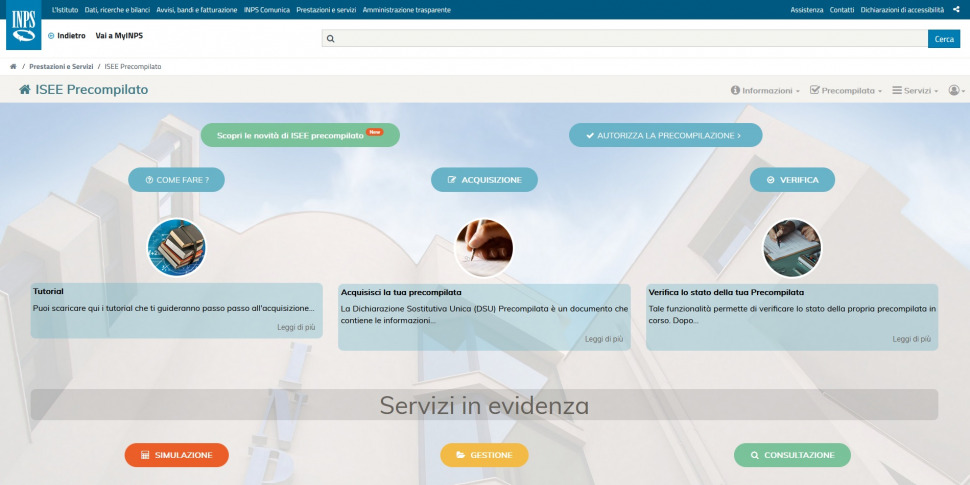Click the Servizi in evidenza banner
Image resolution: width=970 pixels, height=485 pixels.
coord(484,405)
